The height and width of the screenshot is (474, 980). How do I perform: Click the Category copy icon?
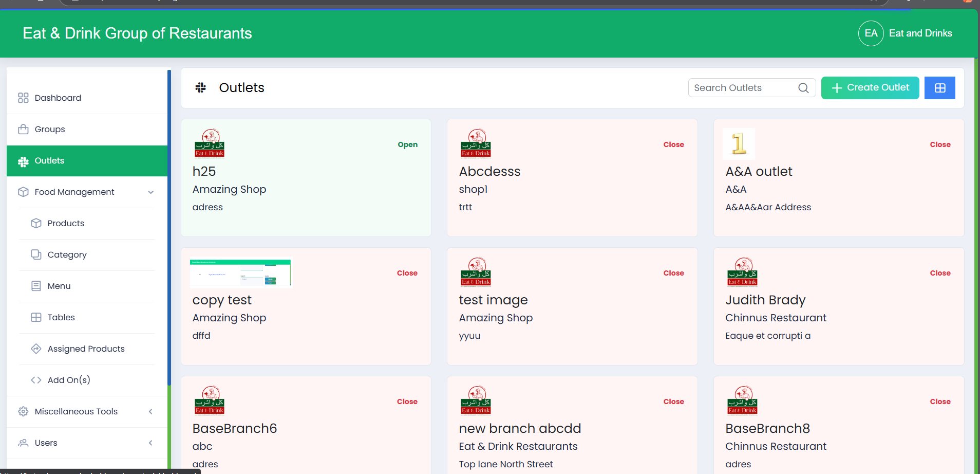36,254
